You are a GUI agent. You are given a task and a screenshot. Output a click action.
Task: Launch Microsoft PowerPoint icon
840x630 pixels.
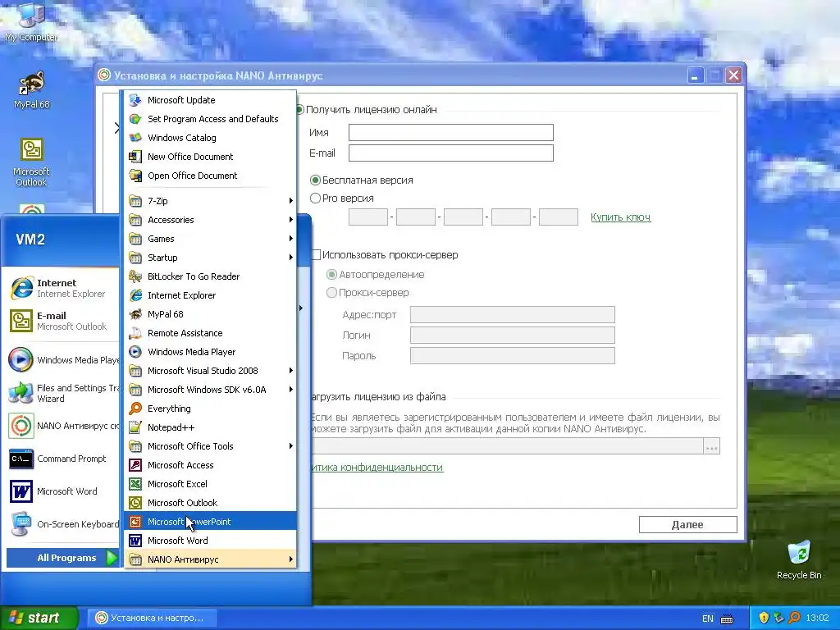[135, 521]
